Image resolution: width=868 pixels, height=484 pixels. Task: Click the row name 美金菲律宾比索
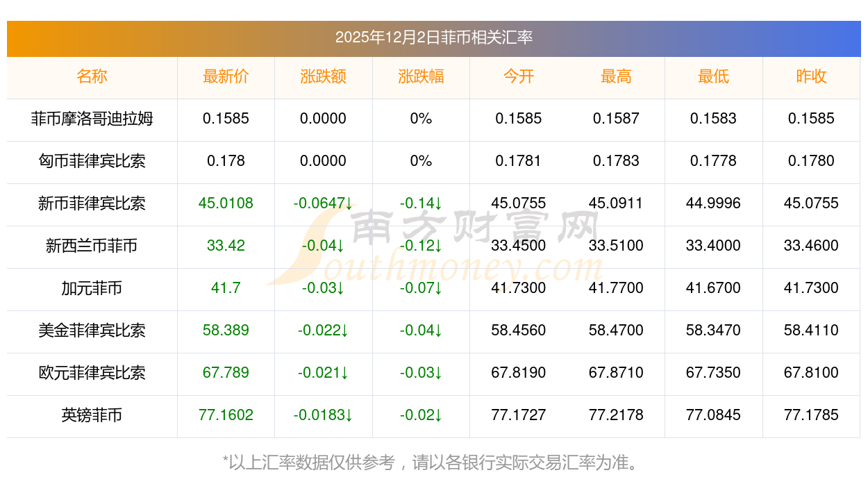pos(92,331)
